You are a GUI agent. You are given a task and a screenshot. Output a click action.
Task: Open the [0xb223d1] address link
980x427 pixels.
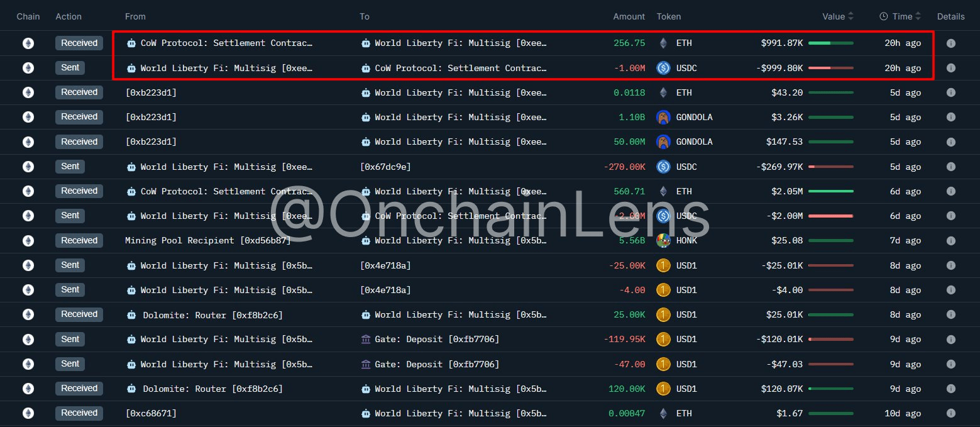(x=150, y=92)
